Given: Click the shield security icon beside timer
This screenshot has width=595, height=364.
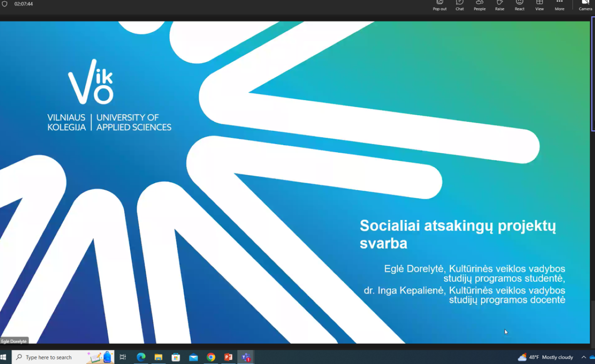Looking at the screenshot, I should click(x=5, y=4).
